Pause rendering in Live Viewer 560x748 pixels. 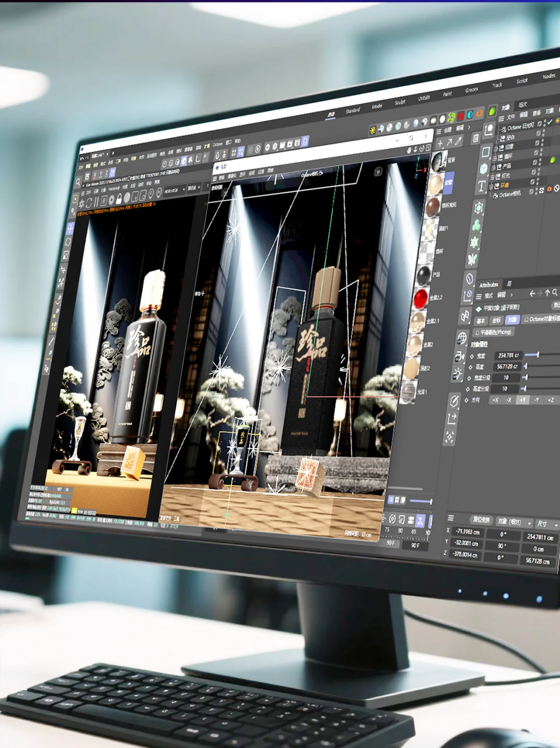(96, 202)
